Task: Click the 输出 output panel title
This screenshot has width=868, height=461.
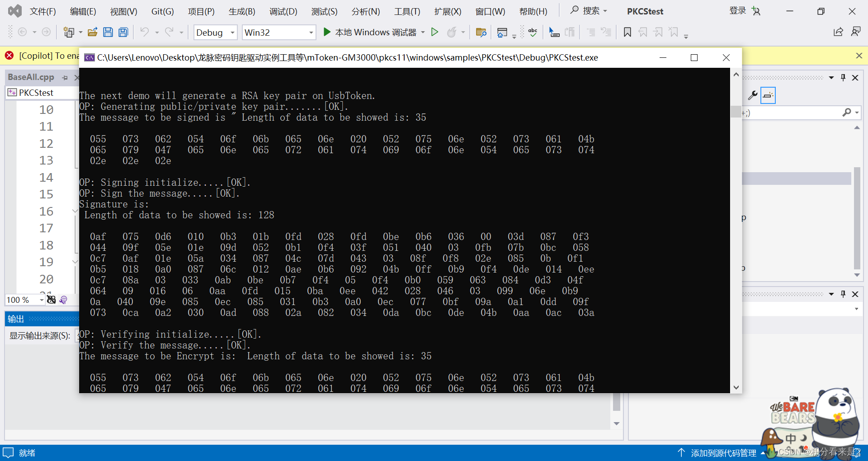Action: (x=16, y=319)
